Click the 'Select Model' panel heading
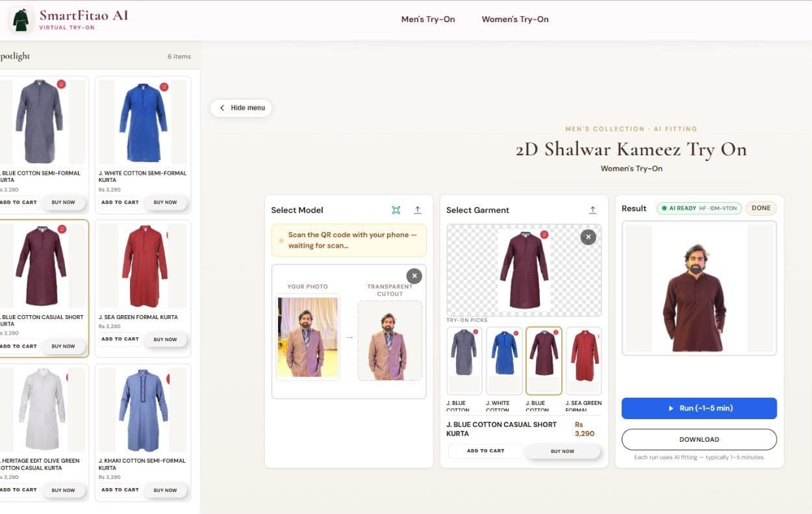Image resolution: width=812 pixels, height=514 pixels. point(297,210)
